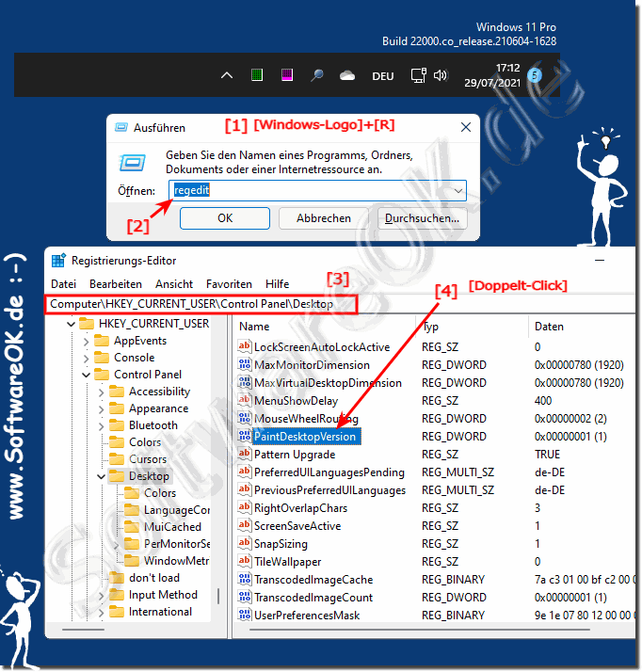The width and height of the screenshot is (642, 672).
Task: Select the Control Panel key
Action: click(x=148, y=375)
